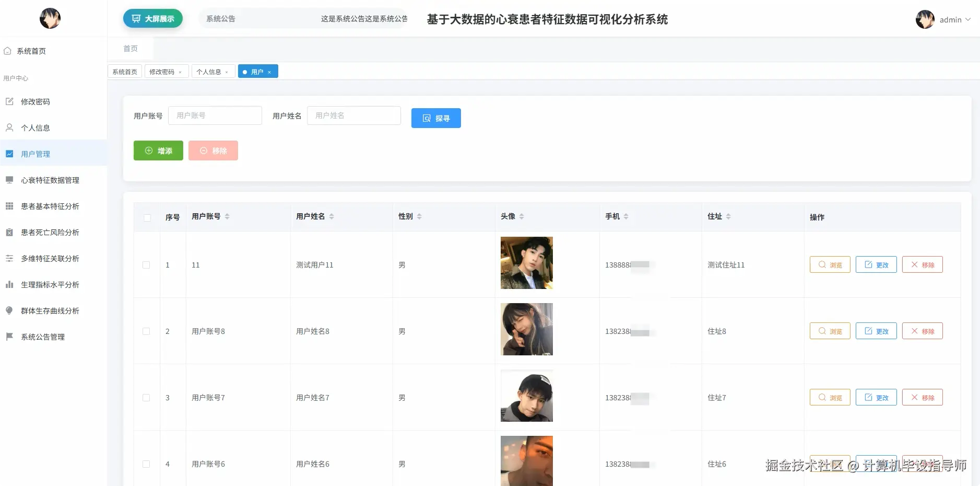
Task: Click 浏览 for 用户姓名8 row
Action: point(830,331)
